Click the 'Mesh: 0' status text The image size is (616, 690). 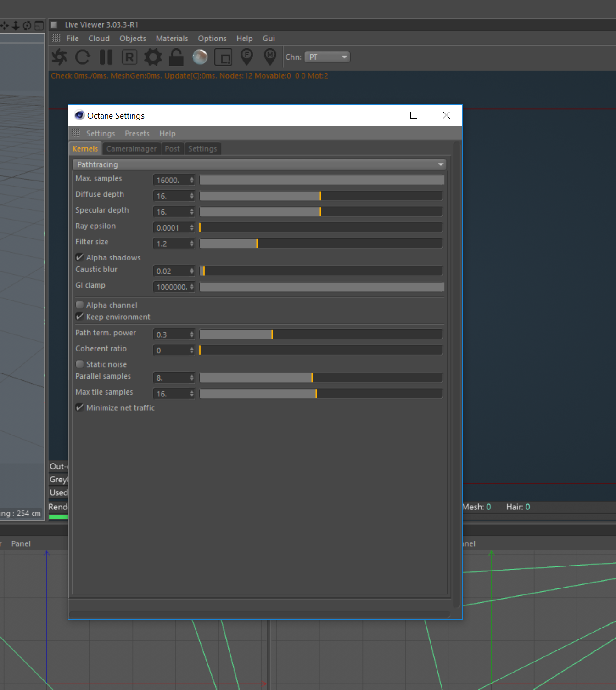click(477, 507)
